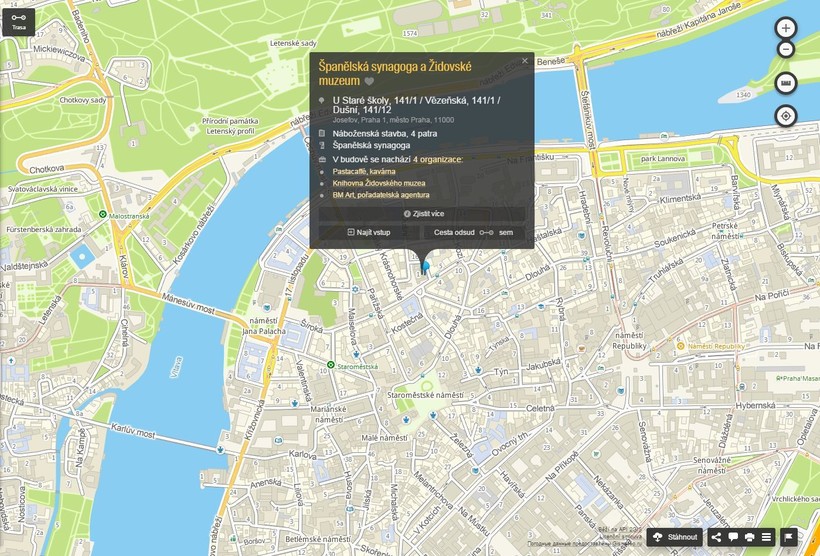Open the Trasa route planner button

coord(19,22)
